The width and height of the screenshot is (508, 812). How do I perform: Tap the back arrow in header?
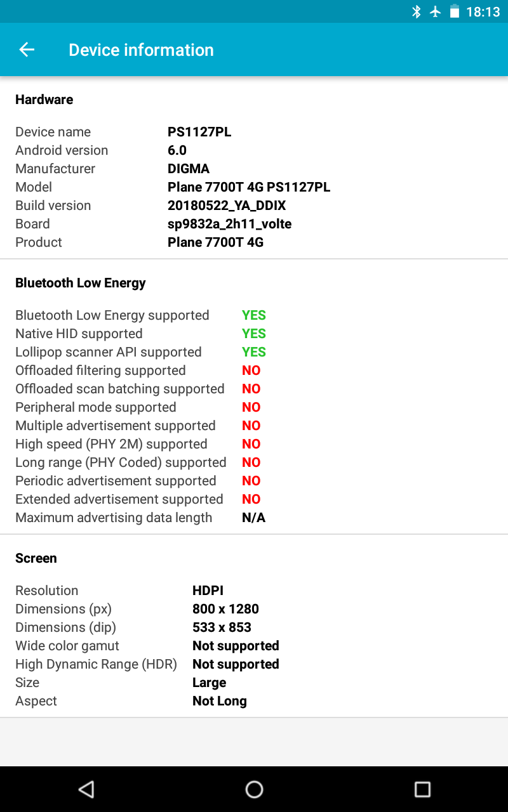click(x=27, y=49)
